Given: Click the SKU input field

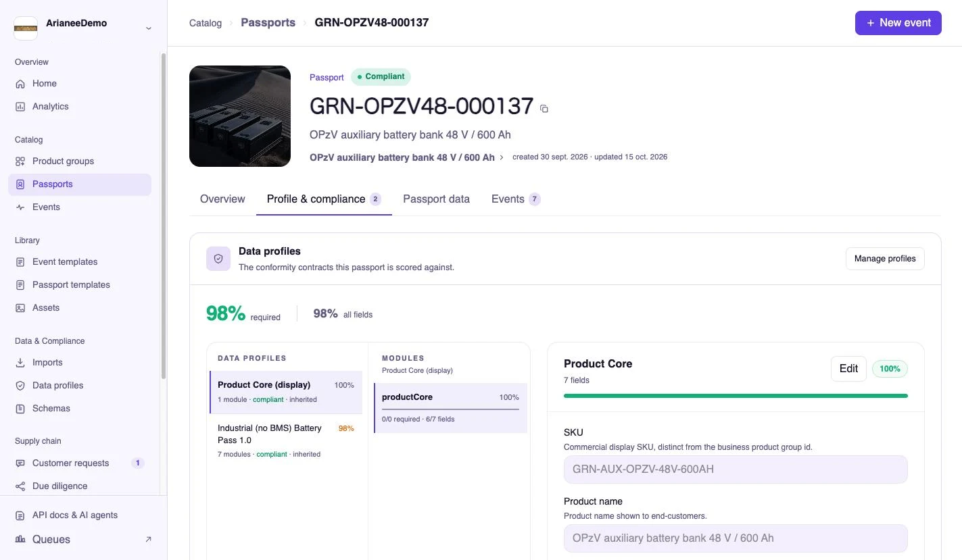Looking at the screenshot, I should click(736, 469).
